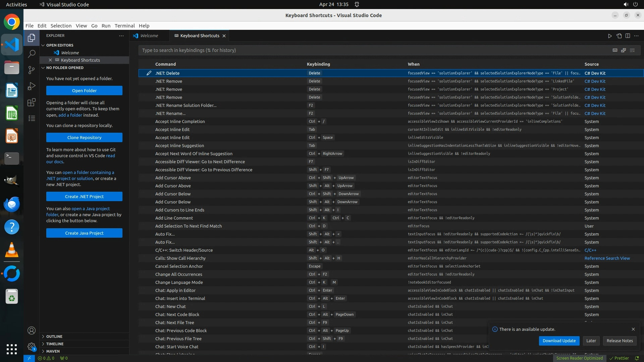The width and height of the screenshot is (644, 362).
Task: Click the Open Keyboard Shortcuts JSON icon
Action: click(619, 36)
